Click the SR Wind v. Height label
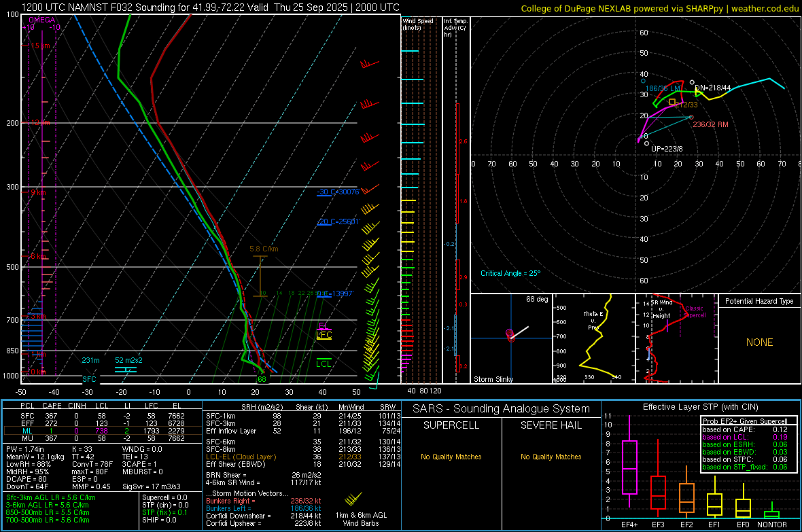This screenshot has height=532, width=802. click(x=662, y=309)
